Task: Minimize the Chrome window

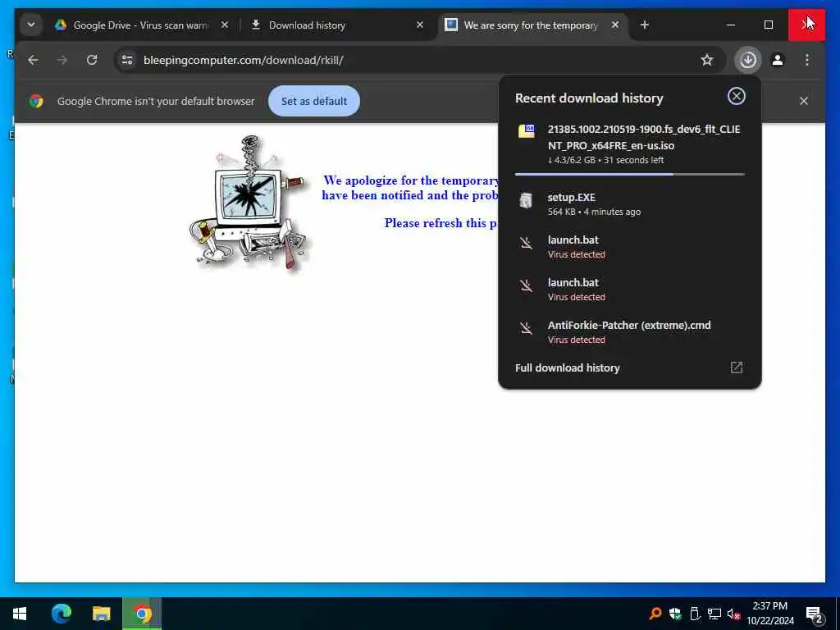Action: [x=730, y=25]
